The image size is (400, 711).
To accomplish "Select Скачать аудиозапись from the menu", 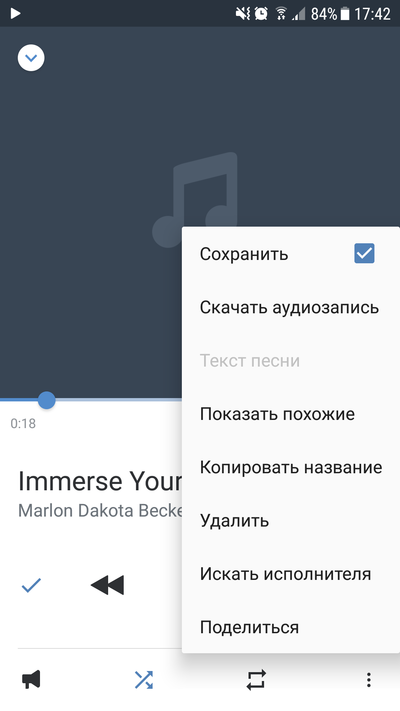I will coord(291,307).
